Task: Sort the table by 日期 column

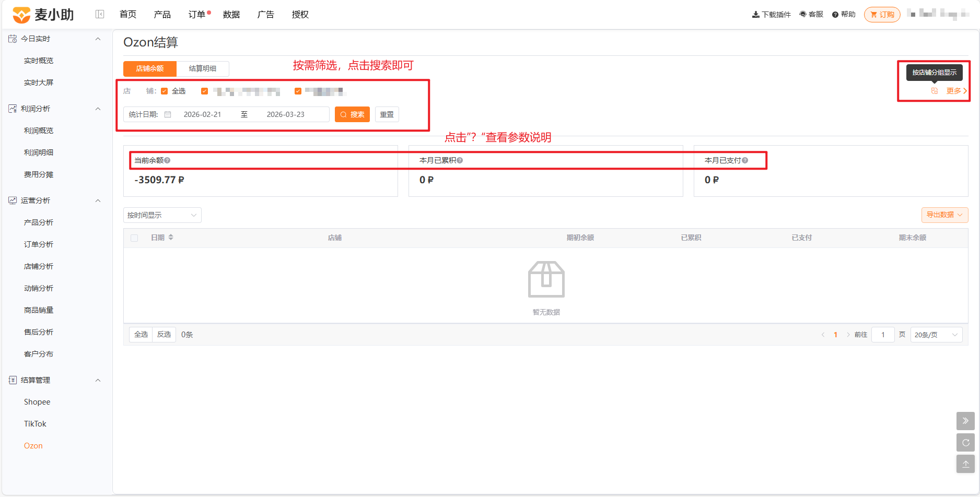Action: coord(171,238)
